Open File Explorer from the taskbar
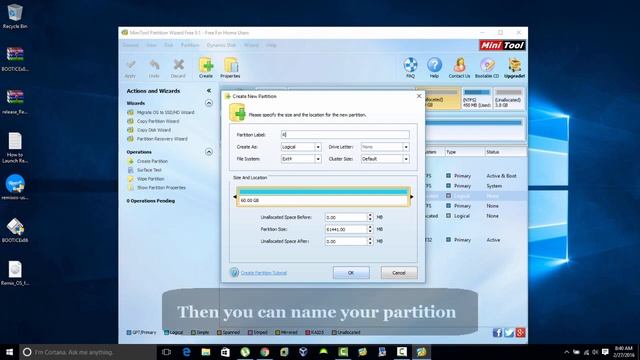 click(206, 352)
